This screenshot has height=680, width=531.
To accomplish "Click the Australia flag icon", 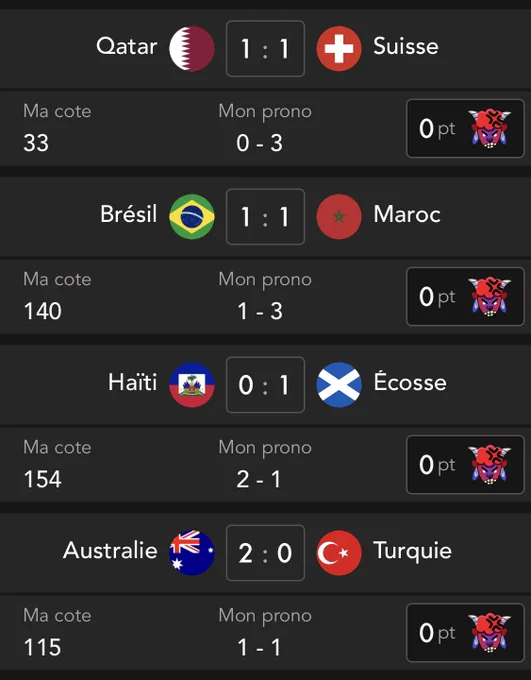I will coord(192,552).
